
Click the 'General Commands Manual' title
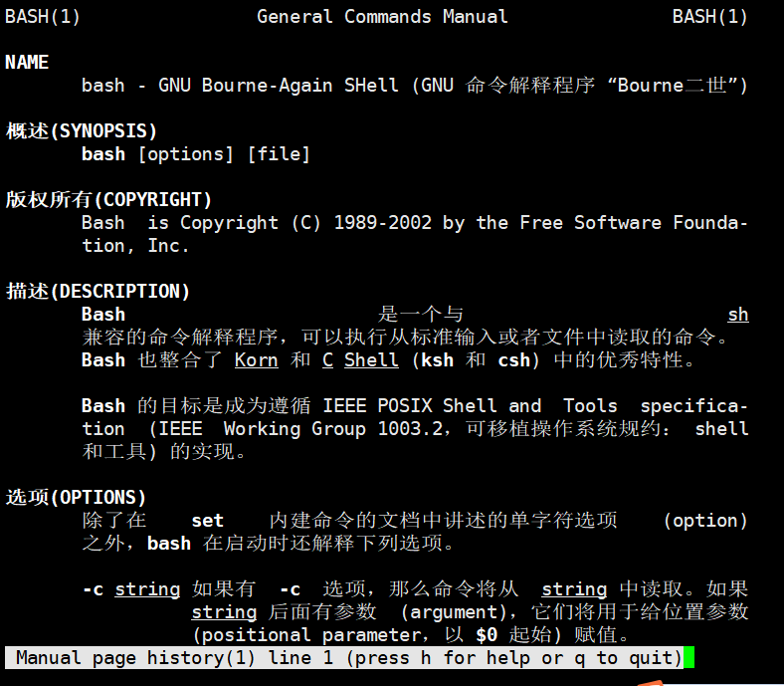coord(382,17)
